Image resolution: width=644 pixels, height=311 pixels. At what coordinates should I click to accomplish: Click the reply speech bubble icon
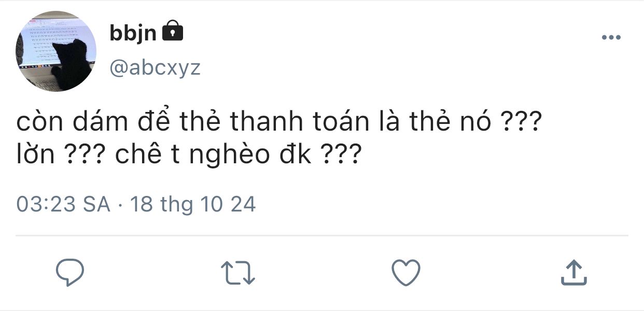pyautogui.click(x=70, y=272)
